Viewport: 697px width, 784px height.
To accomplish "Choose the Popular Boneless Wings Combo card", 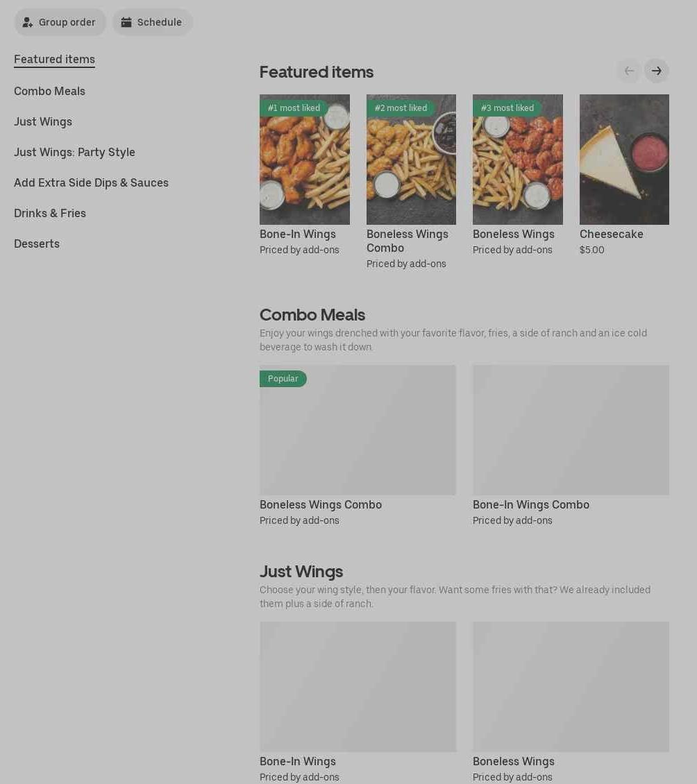I will click(x=358, y=445).
